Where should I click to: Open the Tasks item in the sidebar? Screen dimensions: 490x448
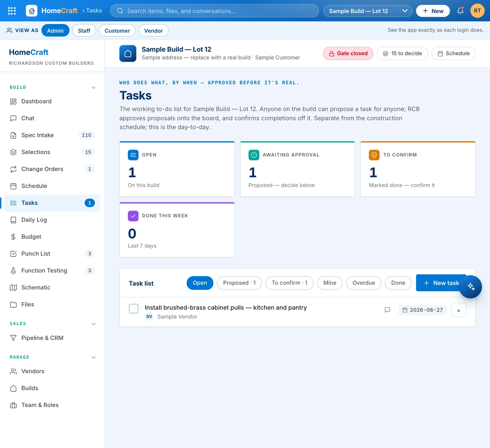52,203
